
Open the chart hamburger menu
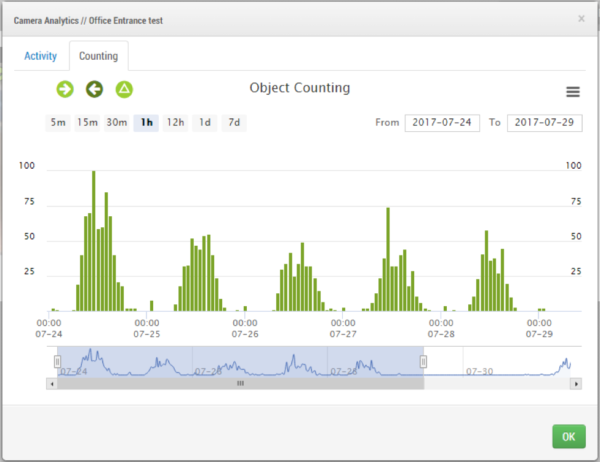573,92
